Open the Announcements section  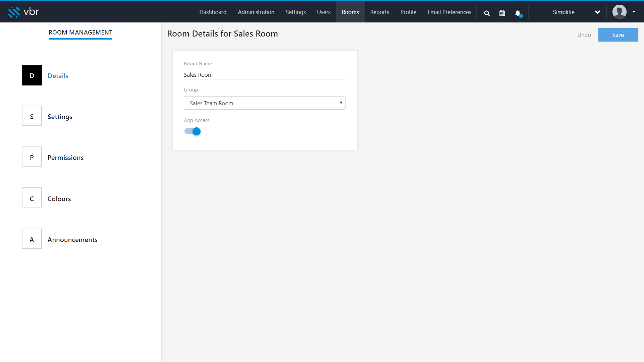pyautogui.click(x=72, y=240)
